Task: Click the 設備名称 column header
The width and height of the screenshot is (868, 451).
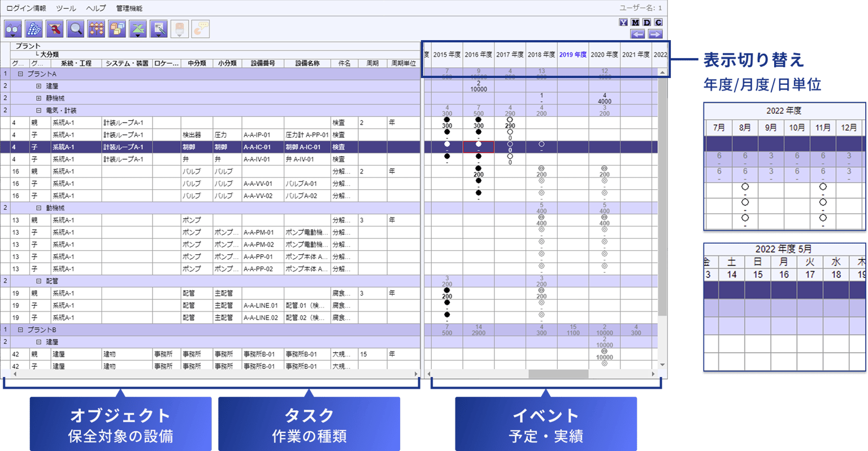Action: coord(307,64)
